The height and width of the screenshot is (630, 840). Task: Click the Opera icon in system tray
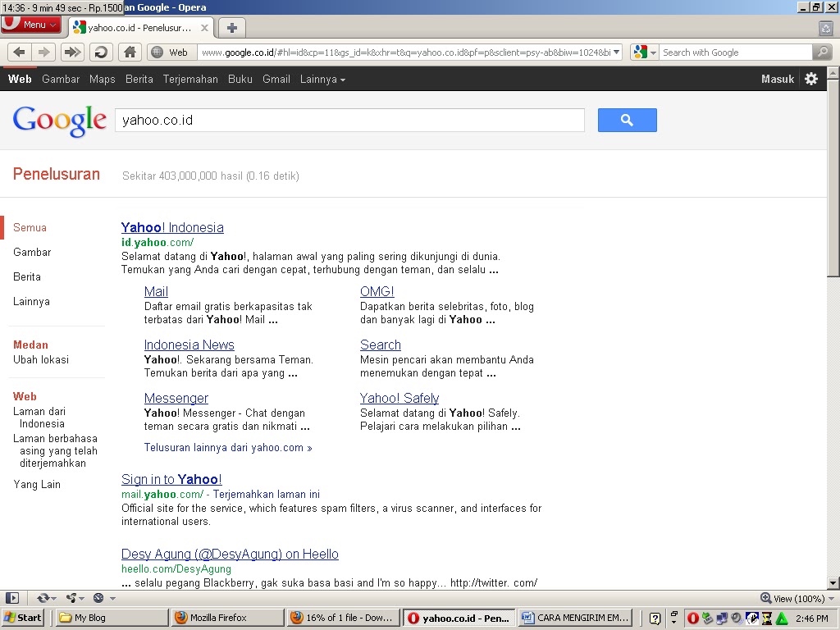pyautogui.click(x=692, y=619)
